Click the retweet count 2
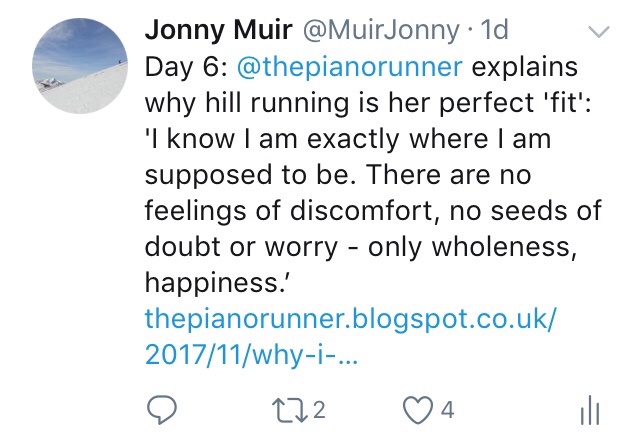 click(x=320, y=408)
